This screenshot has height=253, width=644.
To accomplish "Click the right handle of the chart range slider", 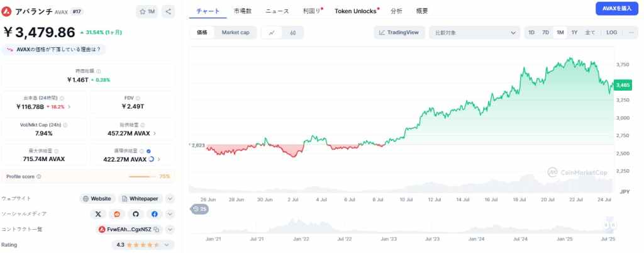I will 613,225.
